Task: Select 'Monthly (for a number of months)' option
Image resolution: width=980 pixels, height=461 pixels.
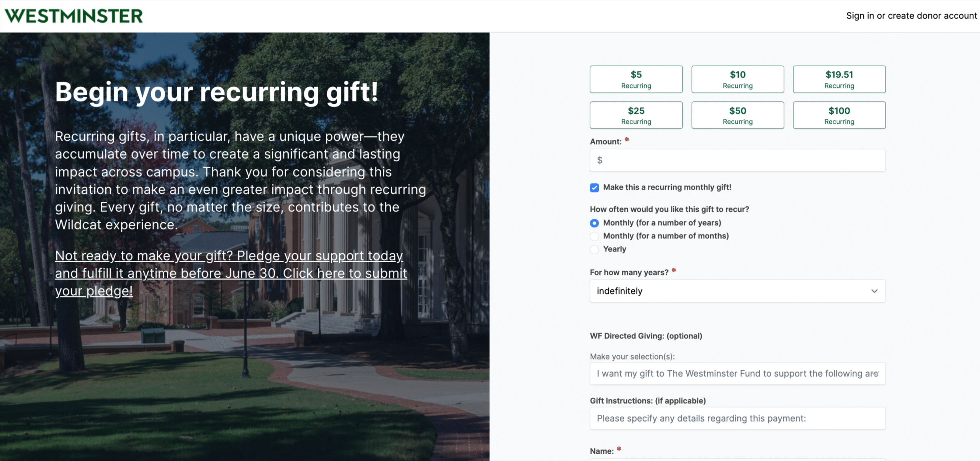Action: [594, 236]
